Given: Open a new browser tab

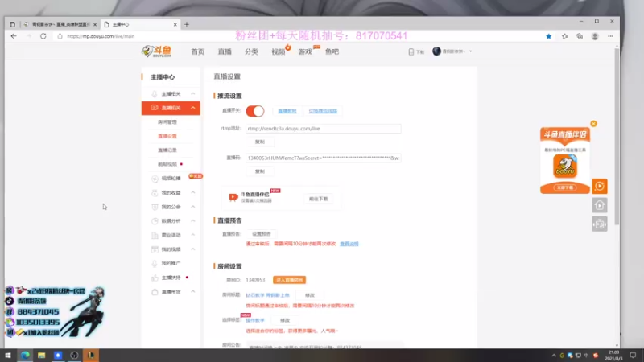Looking at the screenshot, I should [187, 24].
